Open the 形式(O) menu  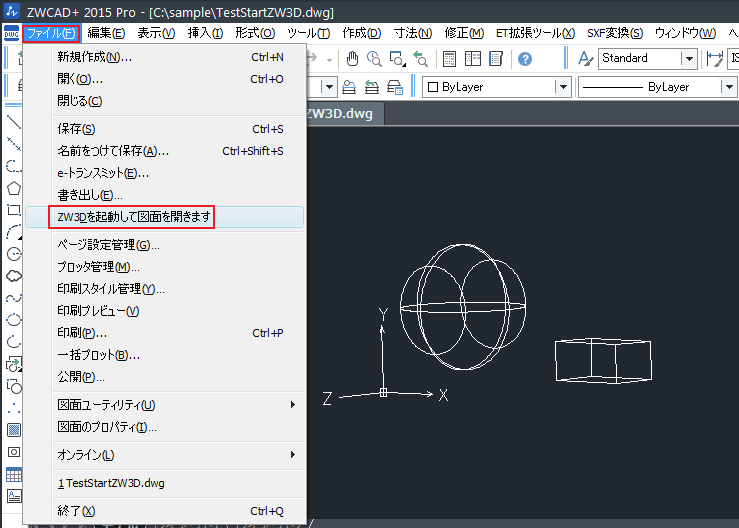pos(255,33)
